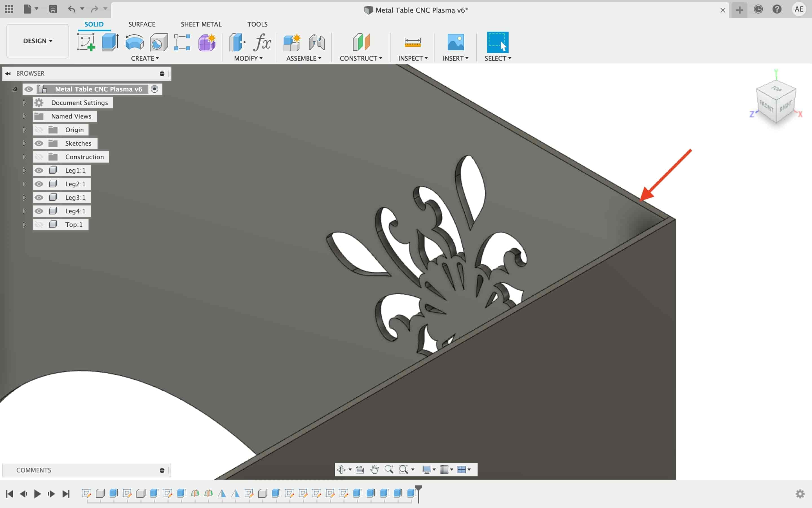This screenshot has height=508, width=812.
Task: Select the New Component tool
Action: coord(292,42)
